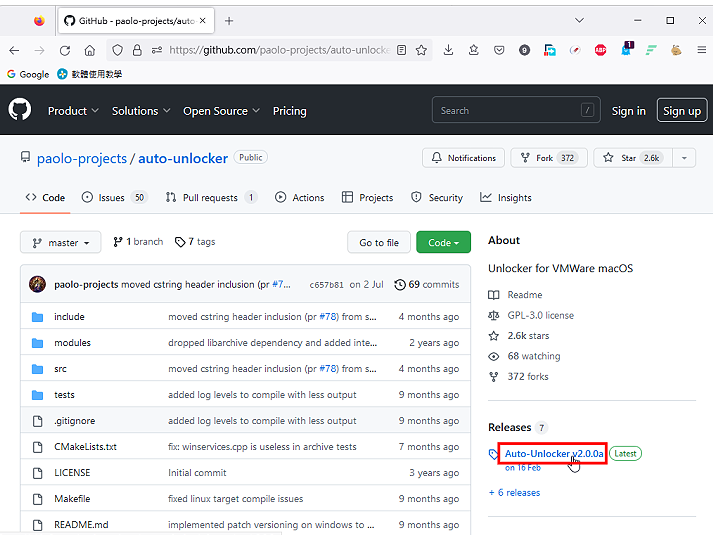Open the Makefile file
Image resolution: width=713 pixels, height=535 pixels.
pyautogui.click(x=72, y=499)
